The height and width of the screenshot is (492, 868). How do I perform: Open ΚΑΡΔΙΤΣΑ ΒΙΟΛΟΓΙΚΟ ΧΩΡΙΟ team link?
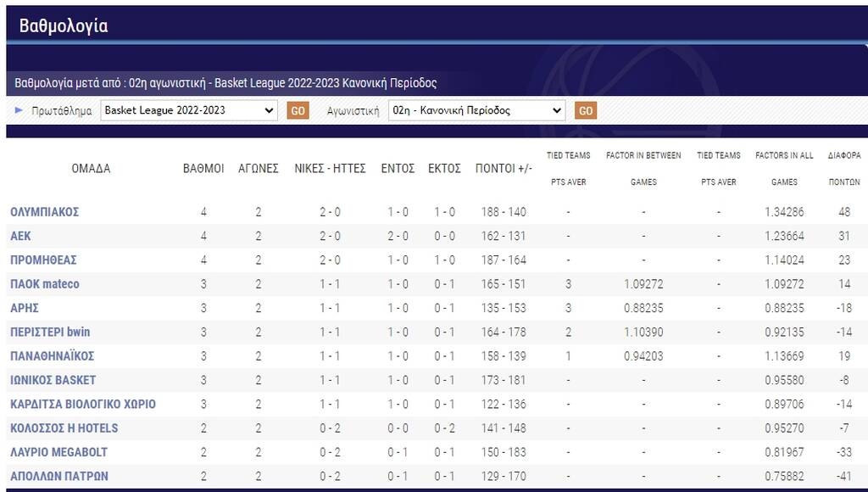click(x=83, y=404)
